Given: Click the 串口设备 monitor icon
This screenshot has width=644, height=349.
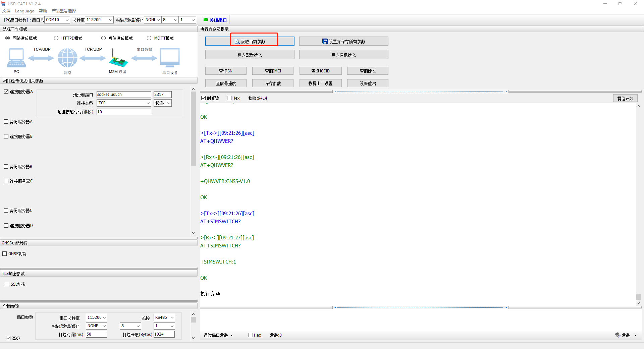Looking at the screenshot, I should tap(170, 58).
